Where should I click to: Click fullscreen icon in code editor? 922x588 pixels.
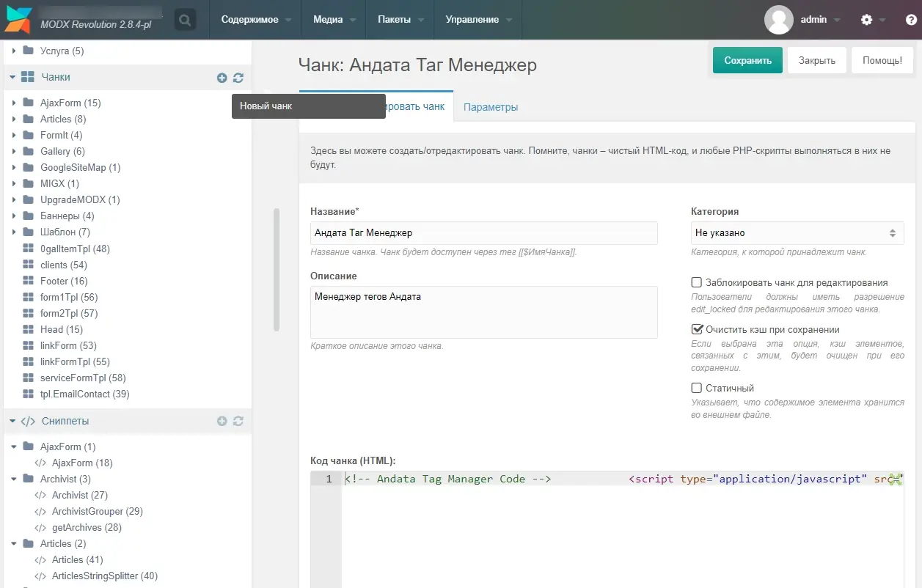click(894, 479)
